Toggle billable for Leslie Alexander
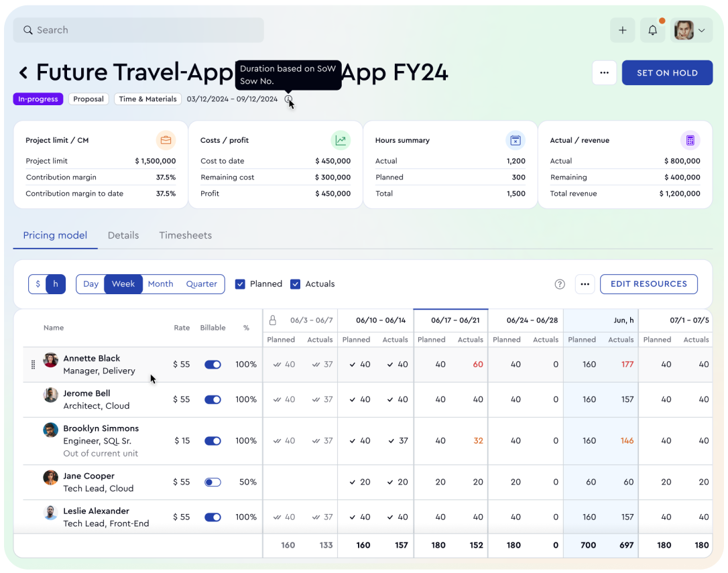The image size is (728, 573). pos(213,517)
